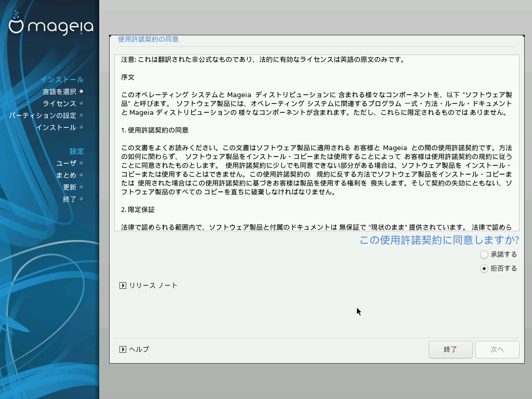Click the 'この使用許諾契約に同意しますか?' question
This screenshot has height=399, width=532.
pyautogui.click(x=439, y=240)
